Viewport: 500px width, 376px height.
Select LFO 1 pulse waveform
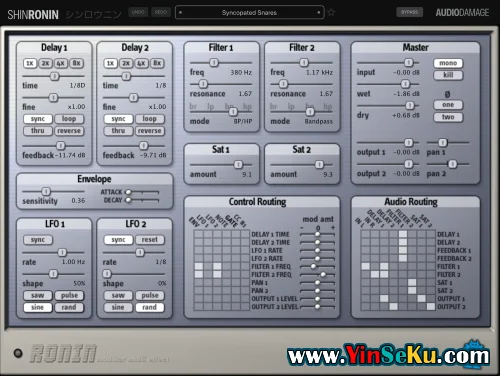coord(69,295)
